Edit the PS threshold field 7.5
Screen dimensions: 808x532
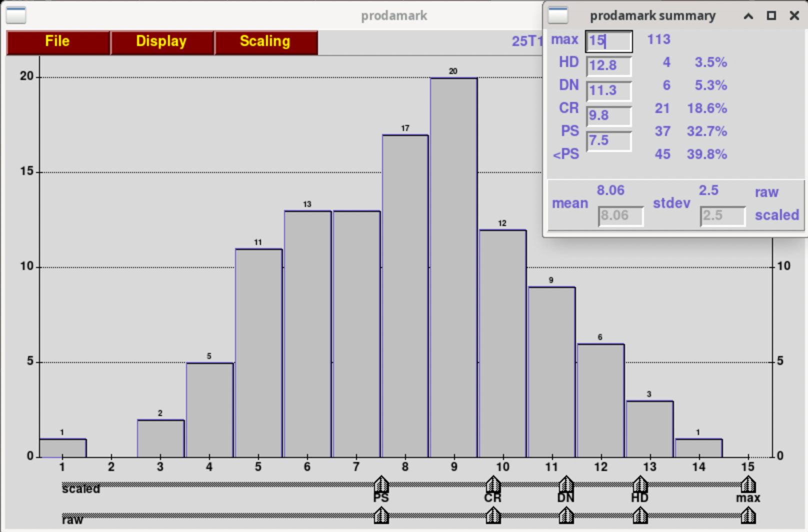[x=608, y=140]
